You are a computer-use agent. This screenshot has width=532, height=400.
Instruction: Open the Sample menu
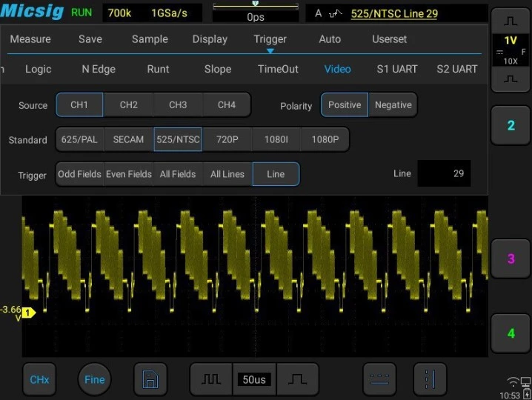(x=150, y=39)
